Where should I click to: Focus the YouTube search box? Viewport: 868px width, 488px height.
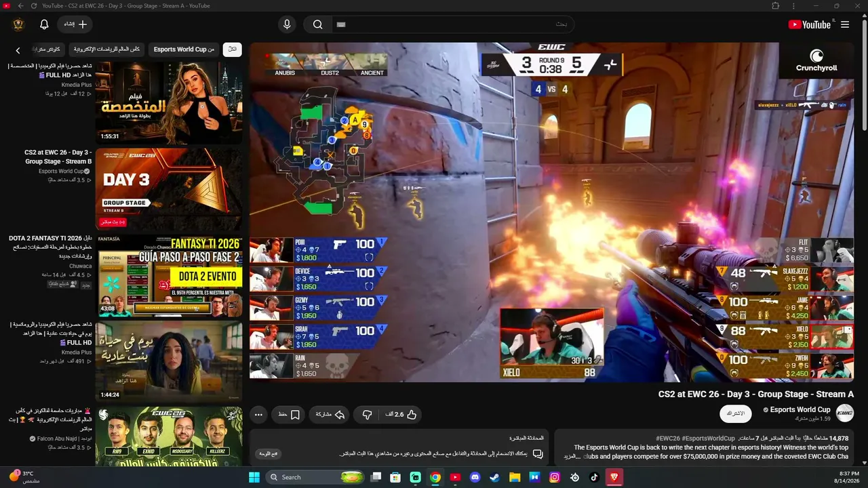click(452, 24)
